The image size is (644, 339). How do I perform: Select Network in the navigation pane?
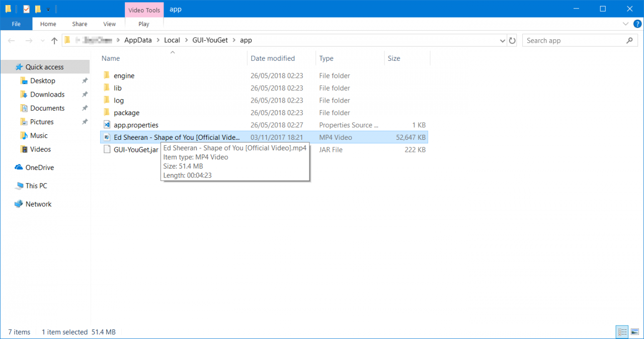pyautogui.click(x=39, y=204)
